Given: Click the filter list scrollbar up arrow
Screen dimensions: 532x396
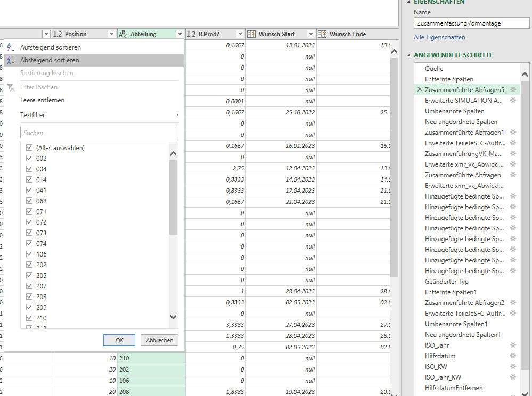Looking at the screenshot, I should tap(174, 154).
